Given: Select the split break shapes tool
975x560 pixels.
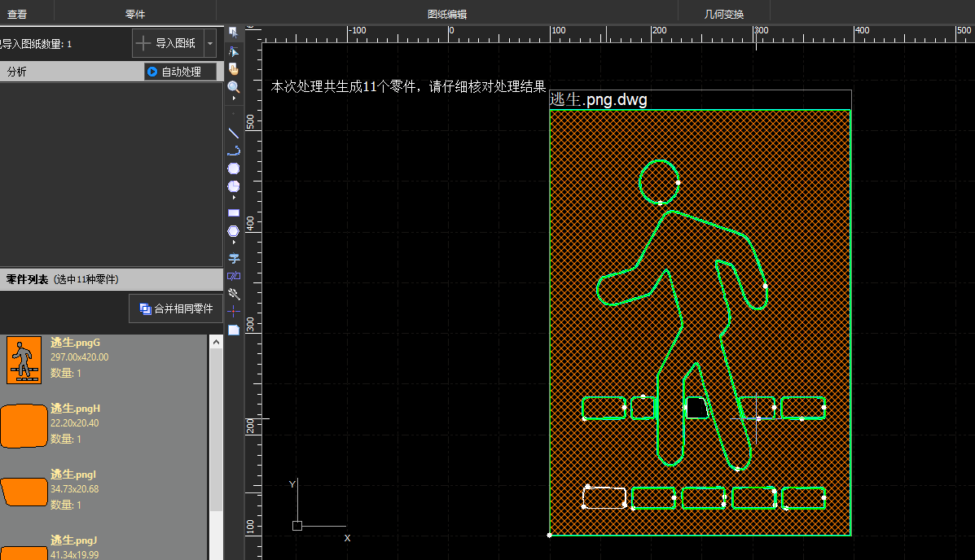Looking at the screenshot, I should tap(234, 276).
